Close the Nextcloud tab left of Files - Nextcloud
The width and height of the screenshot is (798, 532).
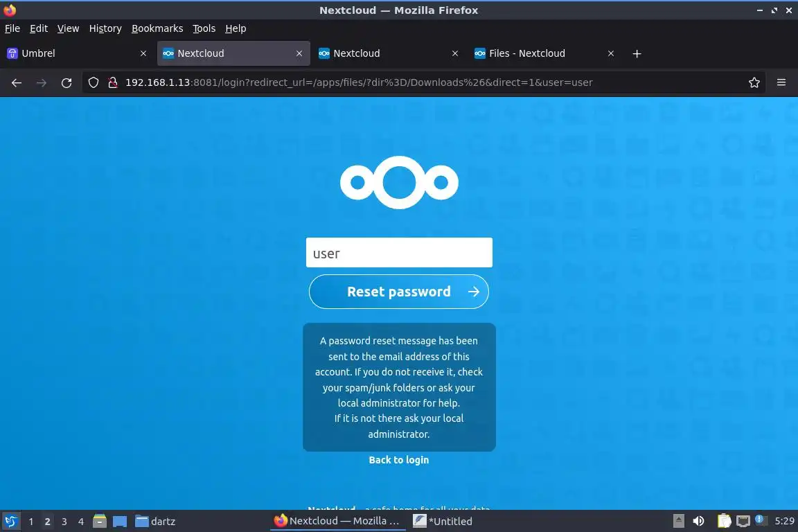[x=455, y=53]
